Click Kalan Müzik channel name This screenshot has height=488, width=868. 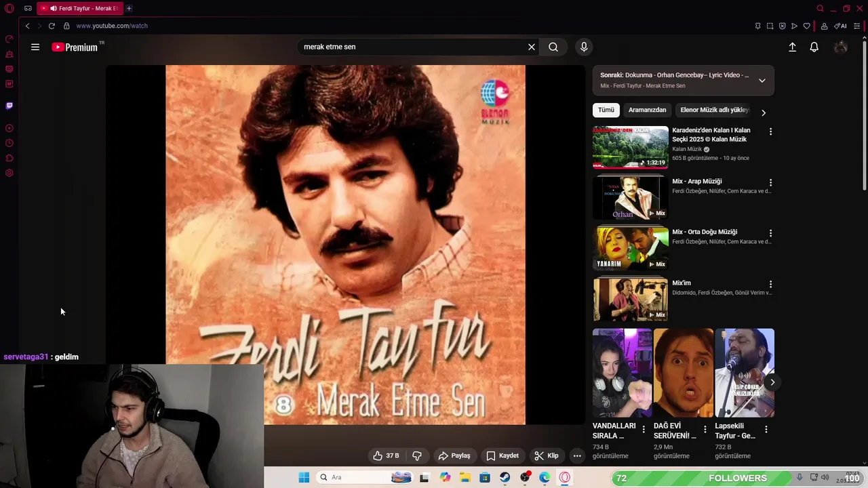[x=687, y=149]
